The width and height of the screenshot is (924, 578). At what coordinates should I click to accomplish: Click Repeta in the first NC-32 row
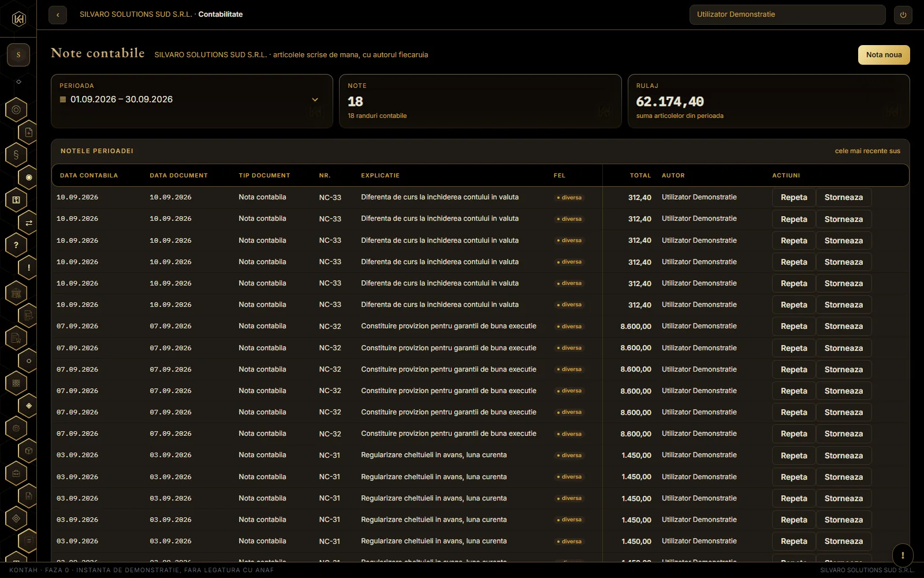(x=794, y=327)
